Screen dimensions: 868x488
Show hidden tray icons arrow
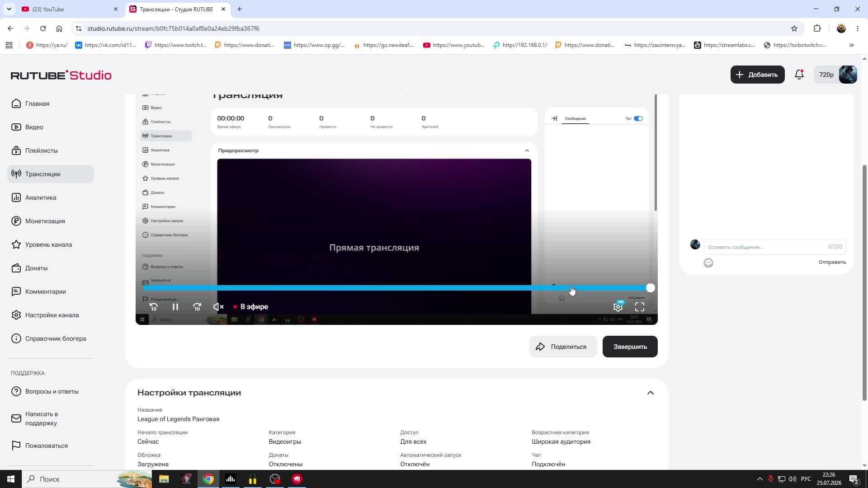(x=759, y=479)
